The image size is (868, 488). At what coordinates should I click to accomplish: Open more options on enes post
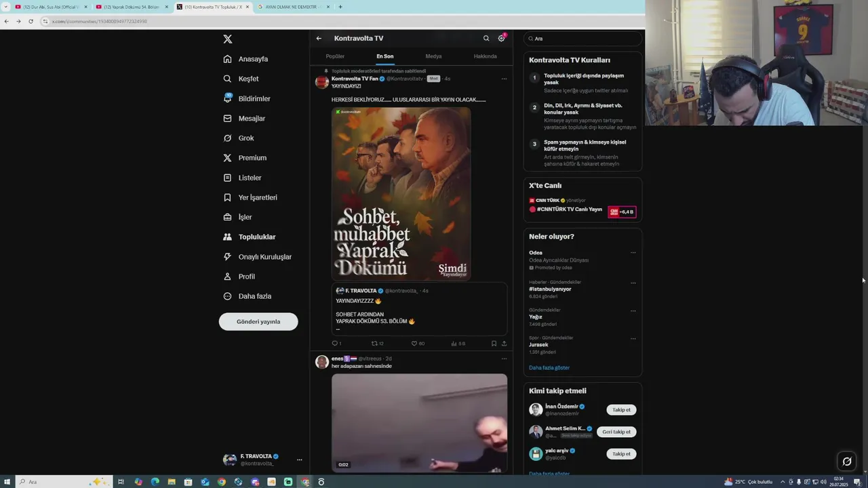pyautogui.click(x=504, y=359)
